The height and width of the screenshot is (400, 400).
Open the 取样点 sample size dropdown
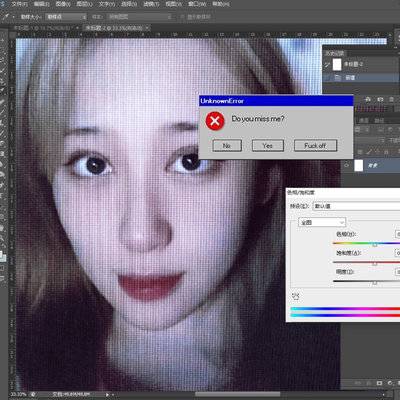coord(66,16)
